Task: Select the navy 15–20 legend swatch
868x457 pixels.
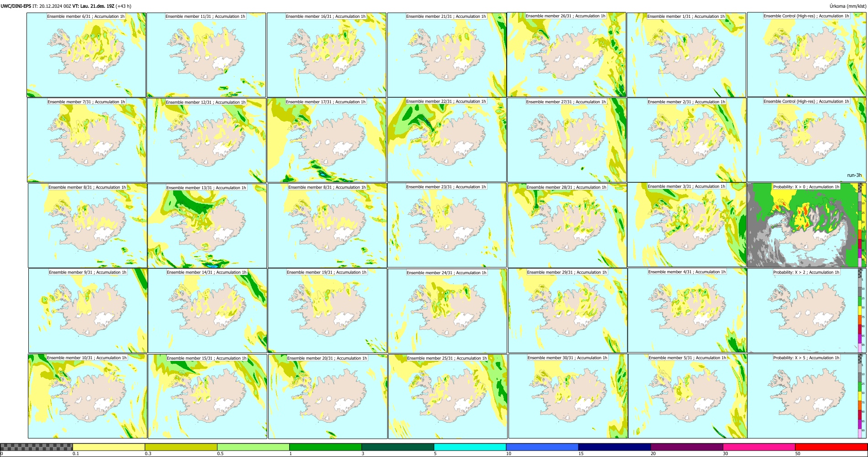Action: click(x=614, y=447)
